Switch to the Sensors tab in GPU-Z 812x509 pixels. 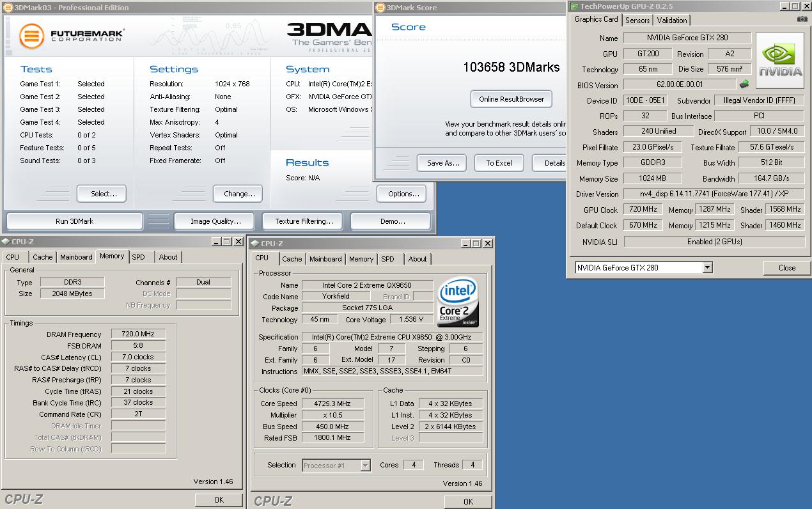(x=637, y=20)
